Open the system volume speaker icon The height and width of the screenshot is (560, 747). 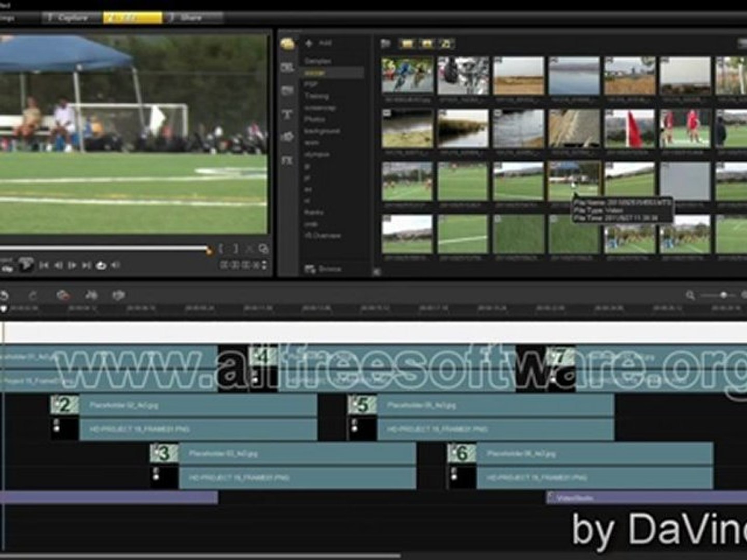(x=116, y=265)
